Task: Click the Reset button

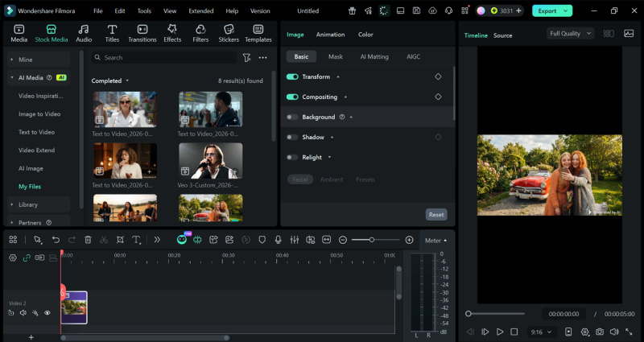Action: click(436, 215)
